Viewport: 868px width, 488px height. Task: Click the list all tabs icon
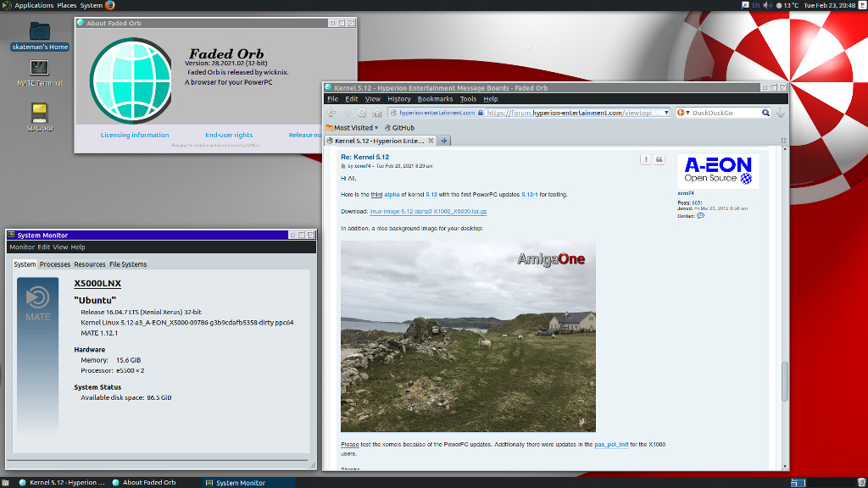pyautogui.click(x=784, y=141)
